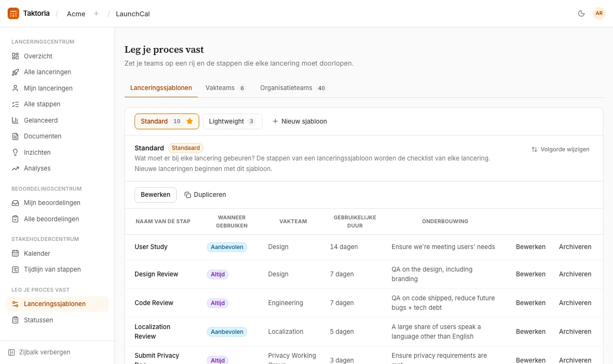Viewport: 613px width, 364px height.
Task: Select the Lanceringssjablonen tab
Action: click(x=161, y=88)
